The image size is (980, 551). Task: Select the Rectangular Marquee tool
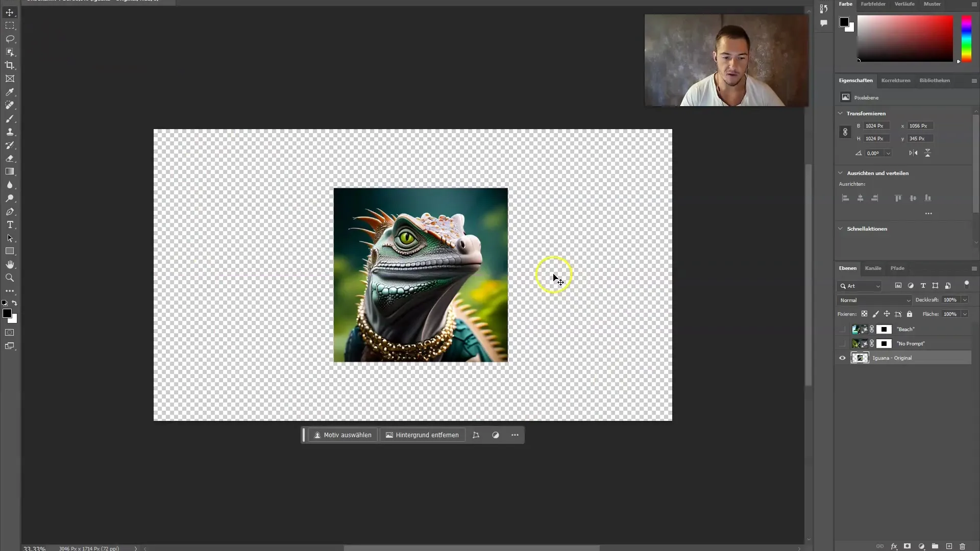10,26
